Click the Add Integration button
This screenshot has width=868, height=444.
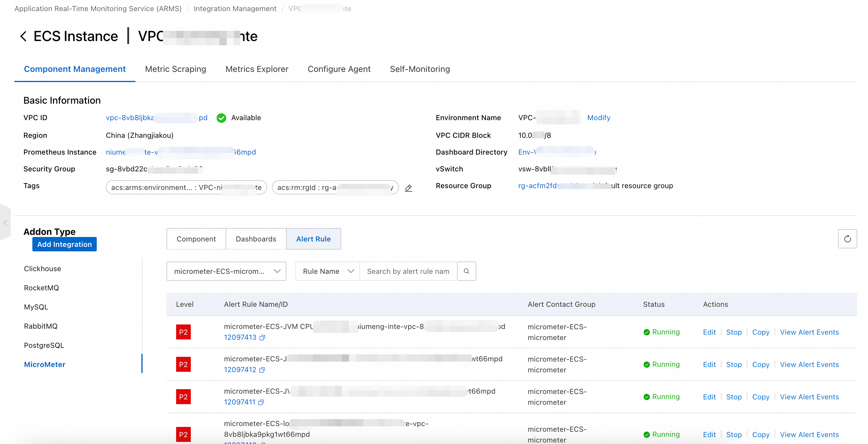(64, 244)
